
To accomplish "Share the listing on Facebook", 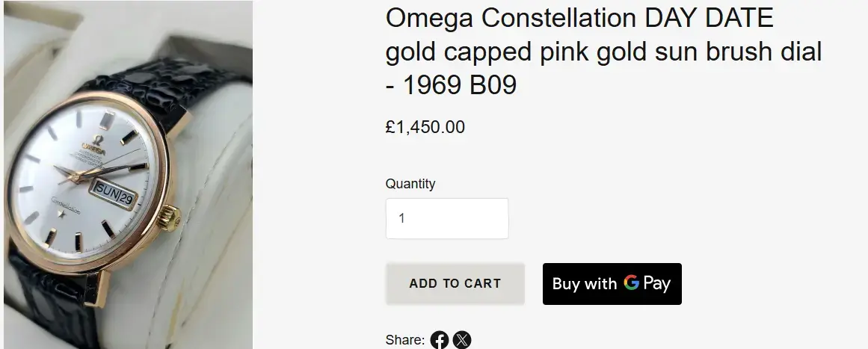I will click(x=440, y=341).
